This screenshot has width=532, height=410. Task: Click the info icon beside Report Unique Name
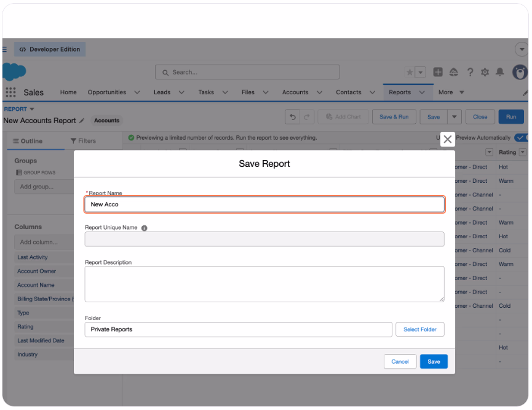pyautogui.click(x=144, y=228)
